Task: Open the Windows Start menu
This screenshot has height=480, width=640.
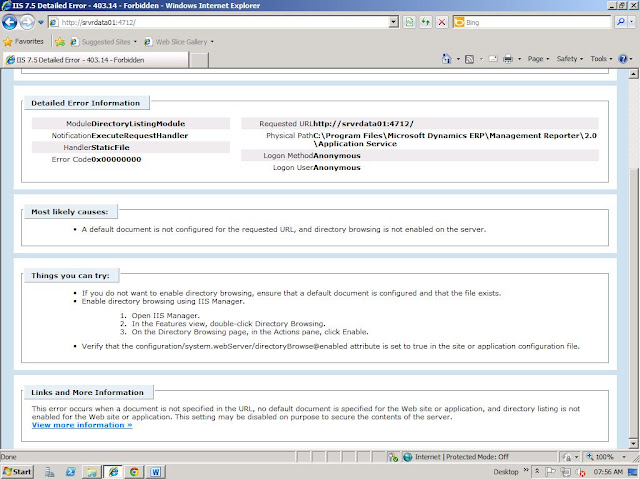Action: pos(17,472)
